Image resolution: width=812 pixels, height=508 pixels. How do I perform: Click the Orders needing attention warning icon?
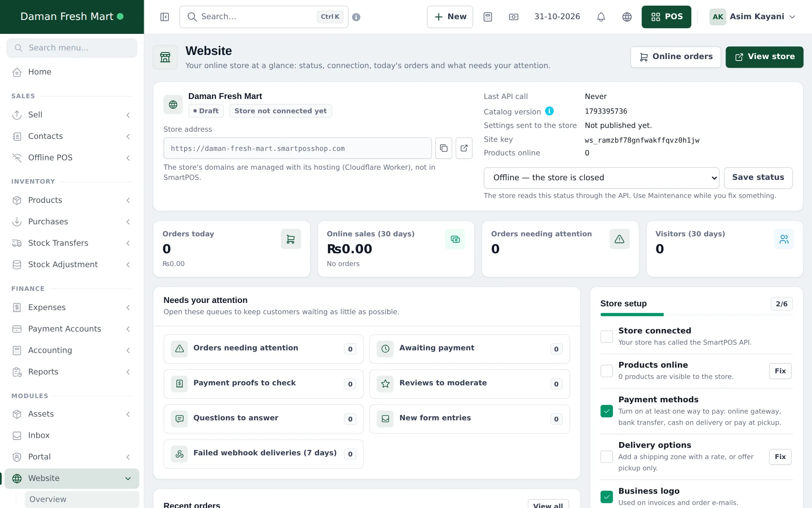coord(620,239)
